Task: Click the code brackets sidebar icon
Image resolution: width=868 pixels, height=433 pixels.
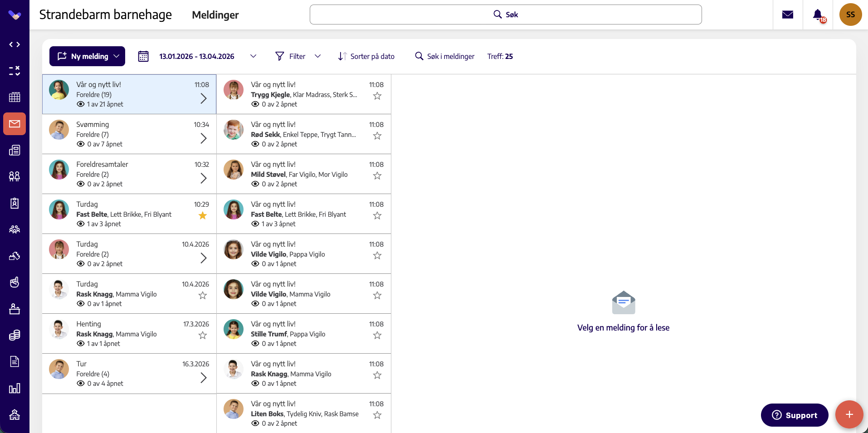Action: (x=15, y=44)
